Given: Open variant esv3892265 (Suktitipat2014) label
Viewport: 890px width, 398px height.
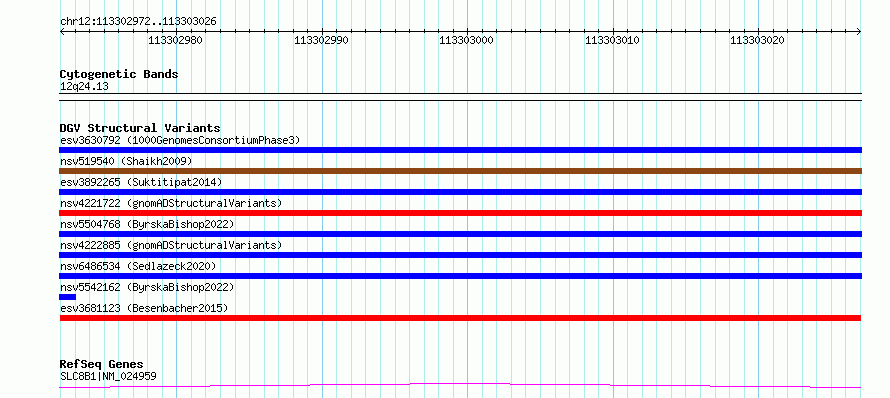Looking at the screenshot, I should pyautogui.click(x=141, y=182).
